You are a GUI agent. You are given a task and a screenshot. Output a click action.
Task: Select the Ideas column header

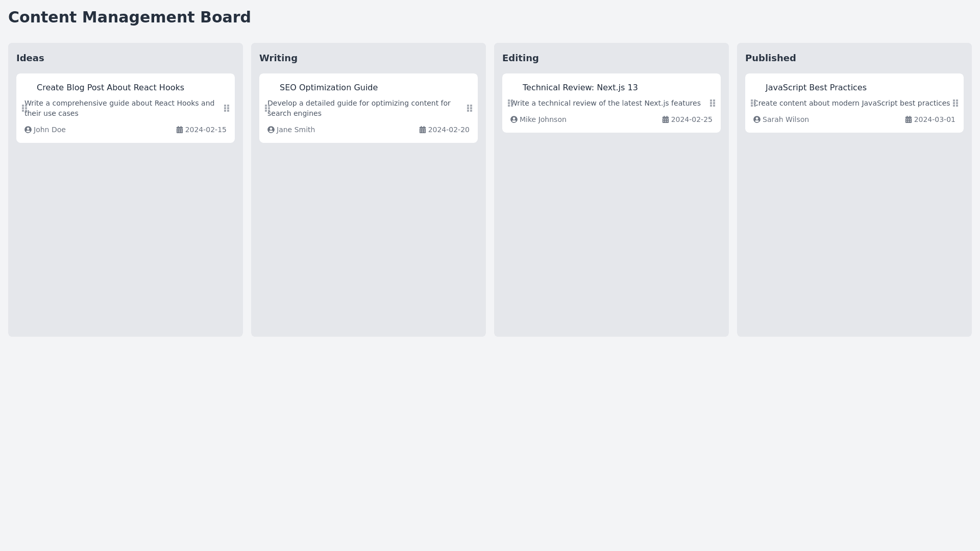click(30, 58)
